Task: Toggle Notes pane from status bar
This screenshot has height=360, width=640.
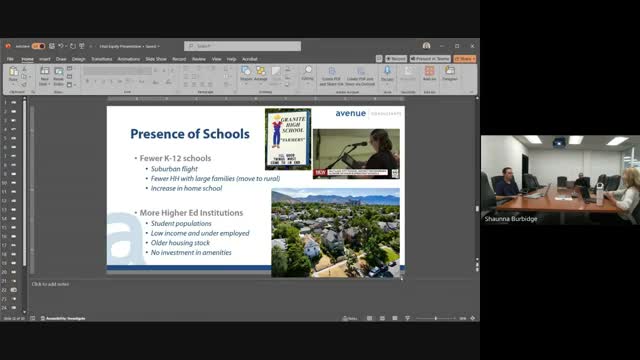Action: point(350,318)
